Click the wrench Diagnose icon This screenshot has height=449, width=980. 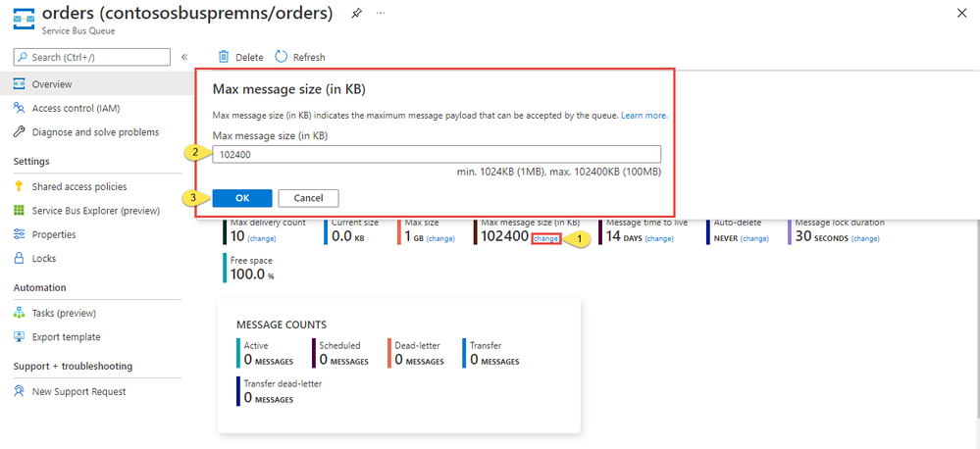[x=20, y=131]
